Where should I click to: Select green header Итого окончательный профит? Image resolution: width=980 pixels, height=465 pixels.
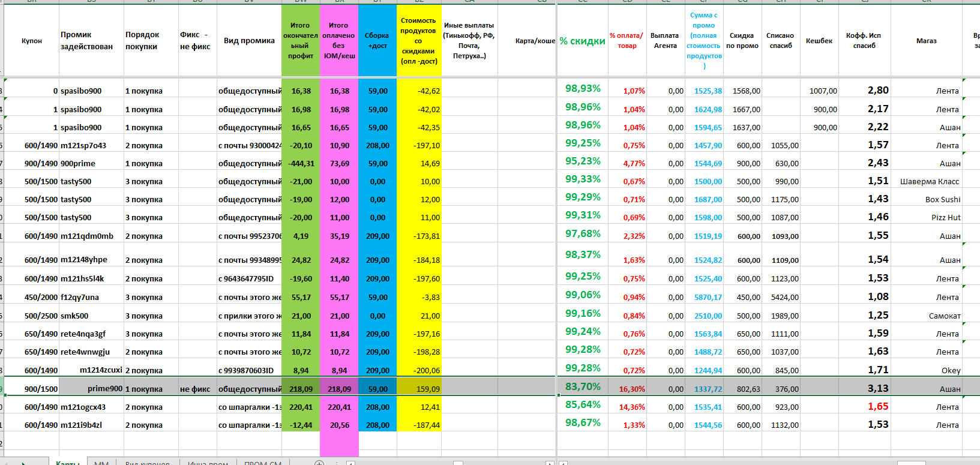[x=301, y=41]
